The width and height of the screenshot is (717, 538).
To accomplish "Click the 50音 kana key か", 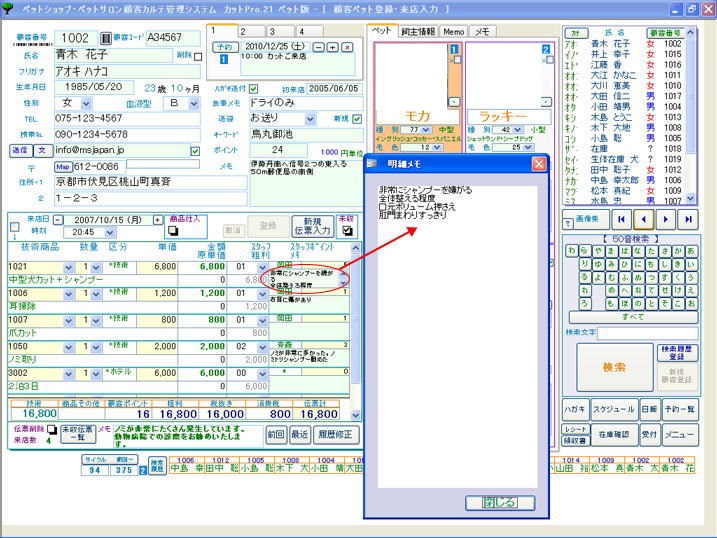I will [678, 250].
